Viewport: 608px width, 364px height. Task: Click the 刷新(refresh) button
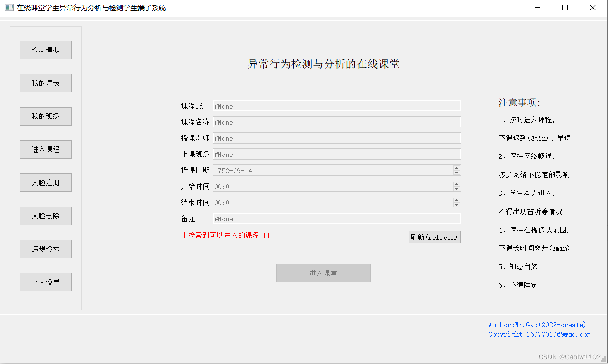tap(435, 237)
